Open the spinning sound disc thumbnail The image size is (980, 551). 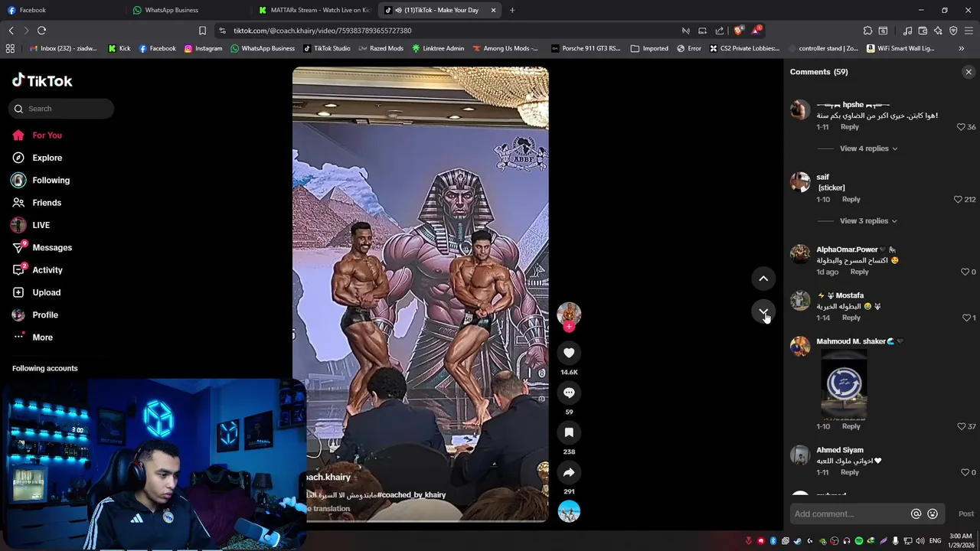pyautogui.click(x=569, y=511)
